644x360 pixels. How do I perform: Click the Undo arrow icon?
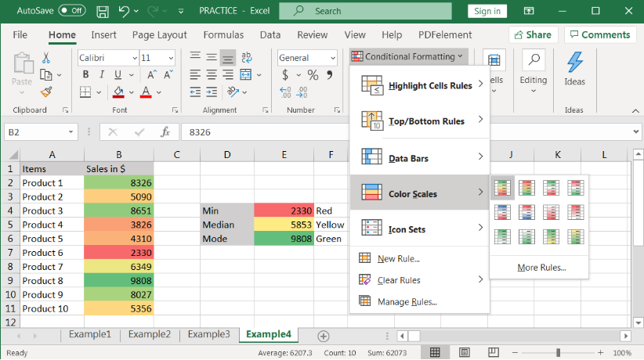(124, 11)
